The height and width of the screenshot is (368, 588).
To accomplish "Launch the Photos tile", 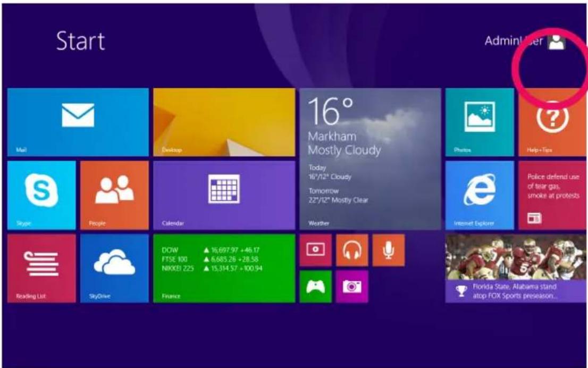I will (480, 122).
